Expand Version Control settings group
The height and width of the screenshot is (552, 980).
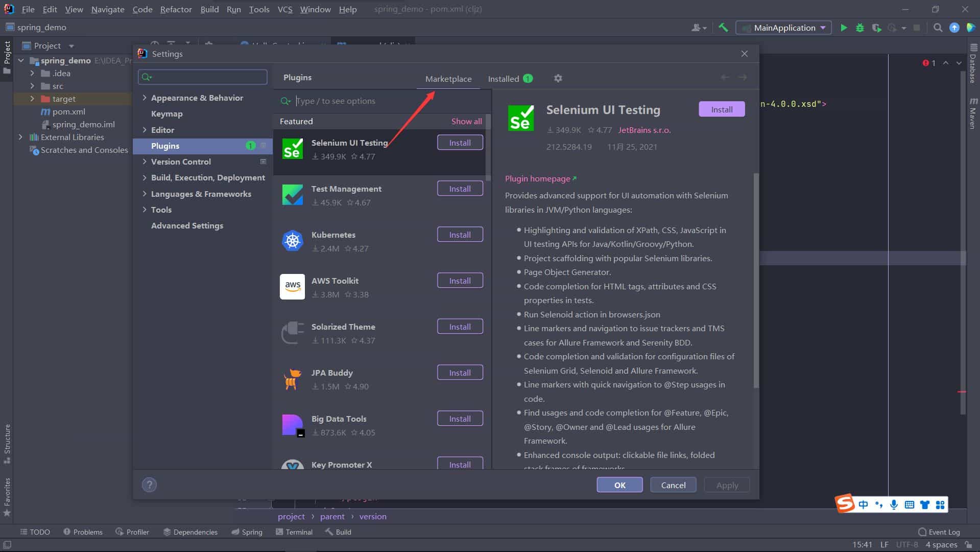[x=145, y=162]
